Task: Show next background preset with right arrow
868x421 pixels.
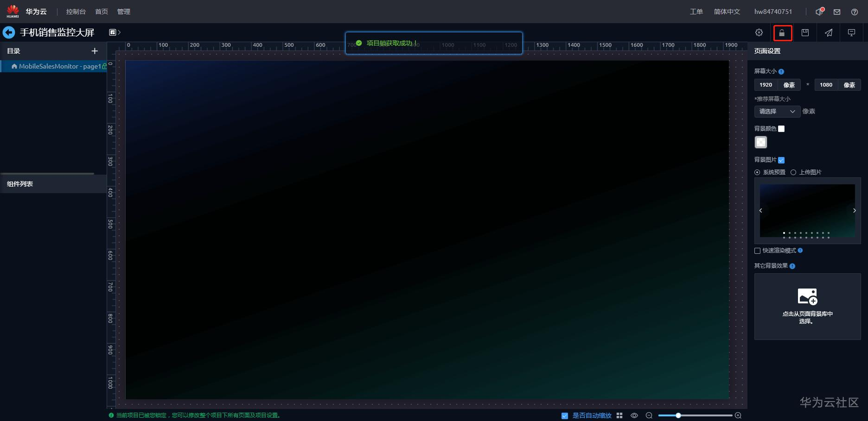Action: [x=855, y=211]
